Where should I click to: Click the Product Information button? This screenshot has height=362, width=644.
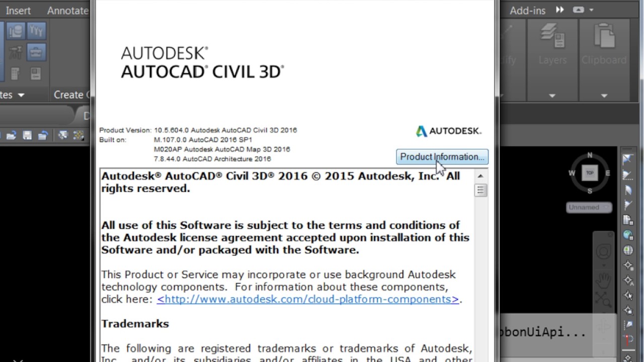point(442,157)
